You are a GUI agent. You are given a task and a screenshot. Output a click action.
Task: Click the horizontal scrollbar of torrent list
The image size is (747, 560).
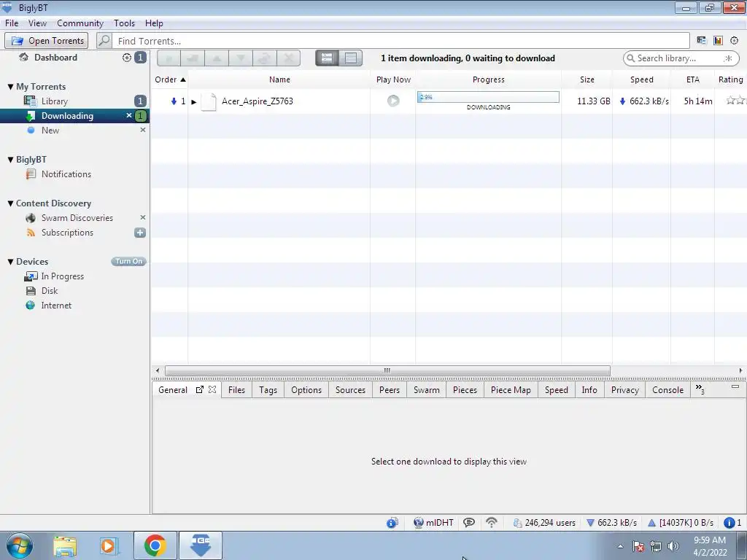tap(387, 370)
